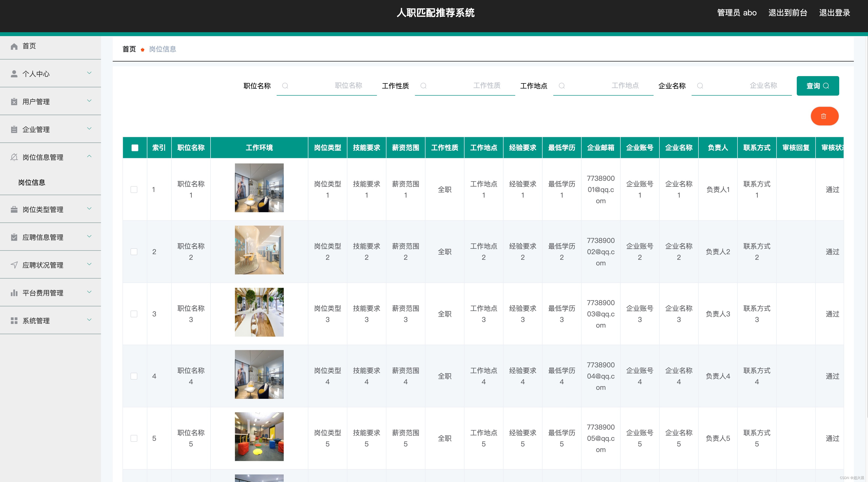Click 退出登录 to log out
The width and height of the screenshot is (868, 482).
tap(835, 13)
